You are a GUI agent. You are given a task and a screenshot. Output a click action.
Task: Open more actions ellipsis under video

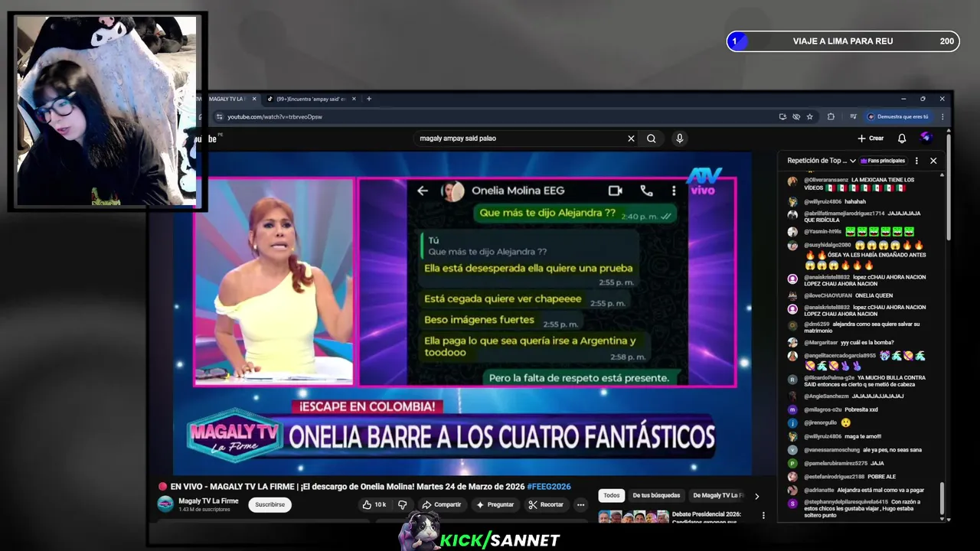pos(580,505)
